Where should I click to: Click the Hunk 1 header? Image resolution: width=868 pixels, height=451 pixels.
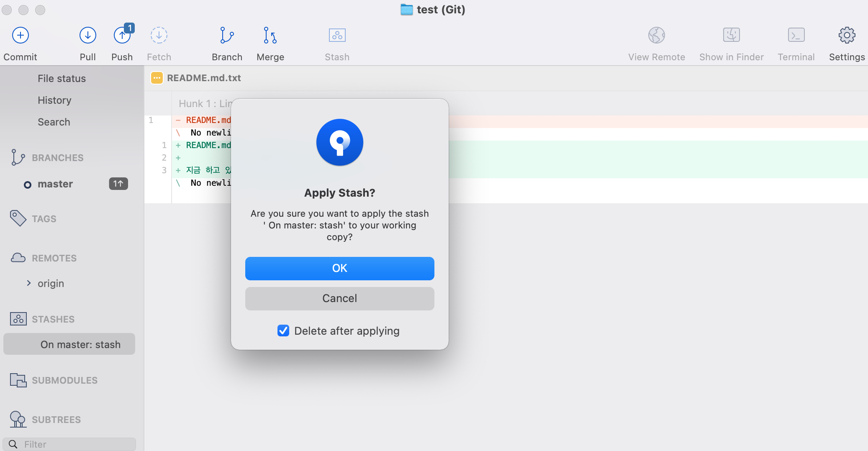[205, 103]
